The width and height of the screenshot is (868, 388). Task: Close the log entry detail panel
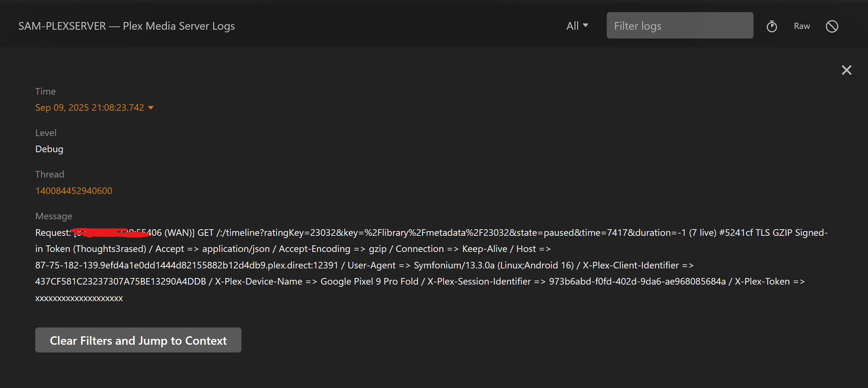(846, 70)
